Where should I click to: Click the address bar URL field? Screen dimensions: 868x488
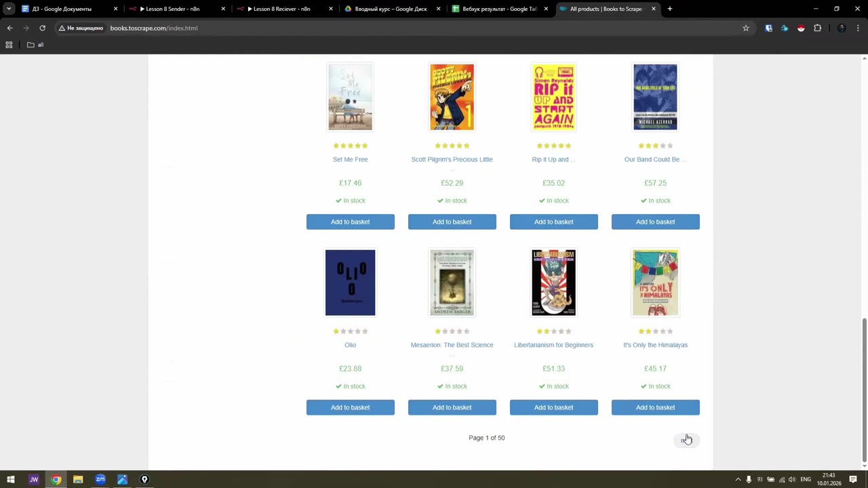pyautogui.click(x=420, y=28)
